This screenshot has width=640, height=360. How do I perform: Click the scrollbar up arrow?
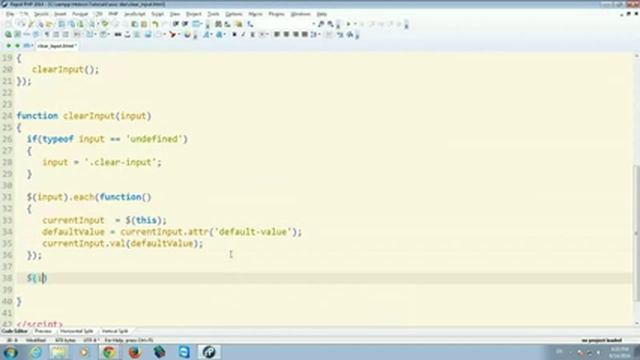tap(636, 56)
